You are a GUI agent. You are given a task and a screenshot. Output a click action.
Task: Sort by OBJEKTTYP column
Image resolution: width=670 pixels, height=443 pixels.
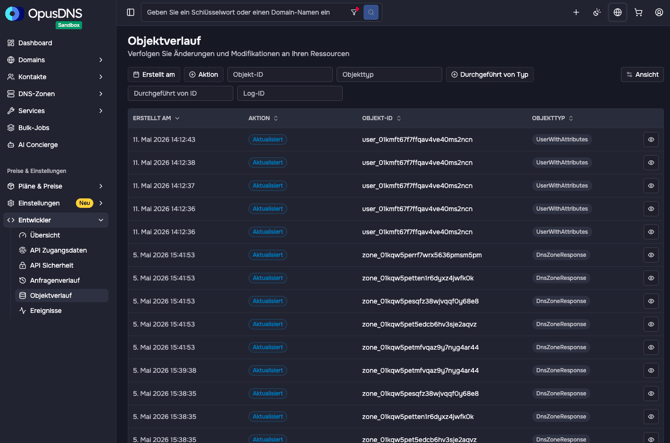pos(552,118)
